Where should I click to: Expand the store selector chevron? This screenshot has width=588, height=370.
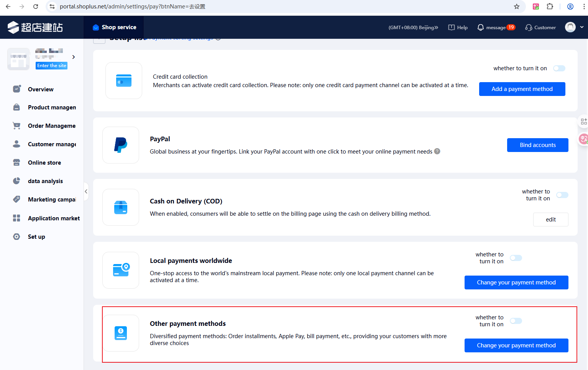click(74, 57)
